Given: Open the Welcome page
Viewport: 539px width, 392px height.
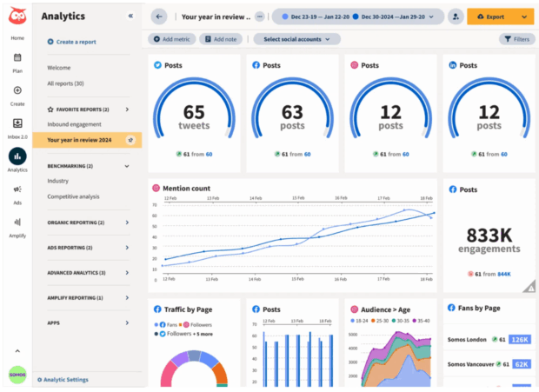Looking at the screenshot, I should click(59, 68).
